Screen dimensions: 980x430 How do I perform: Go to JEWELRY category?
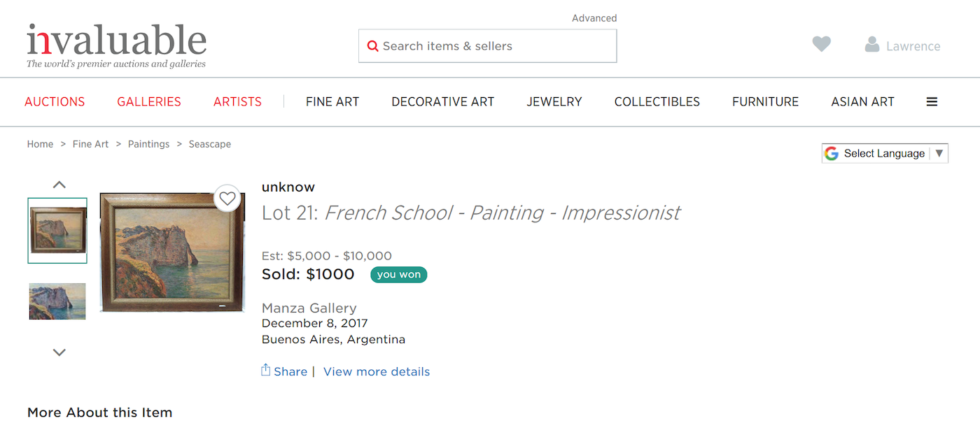coord(554,101)
